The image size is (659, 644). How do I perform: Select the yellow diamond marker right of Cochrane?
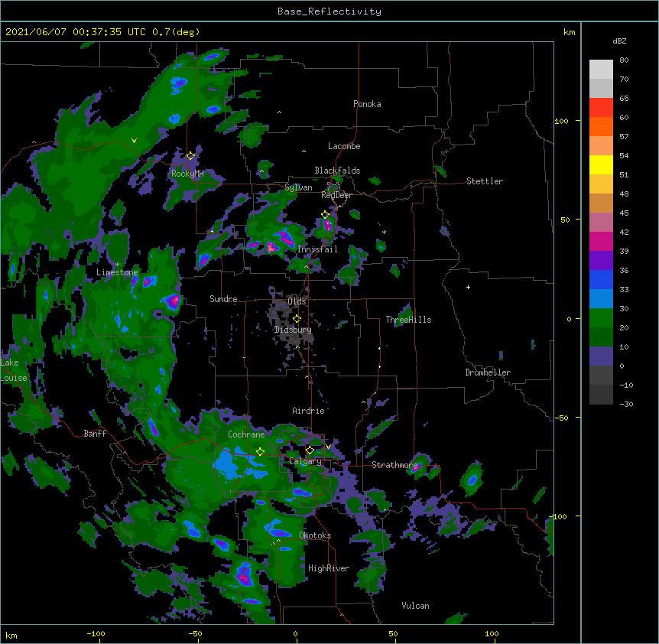click(x=260, y=451)
